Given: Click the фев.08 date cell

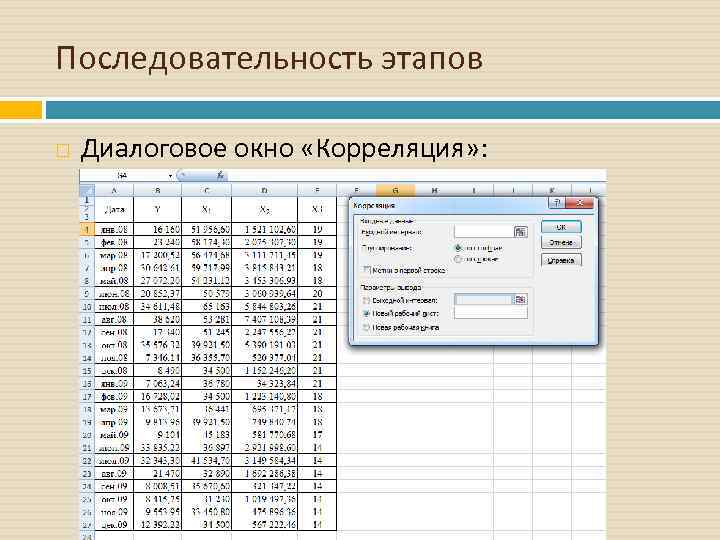Looking at the screenshot, I should [114, 242].
